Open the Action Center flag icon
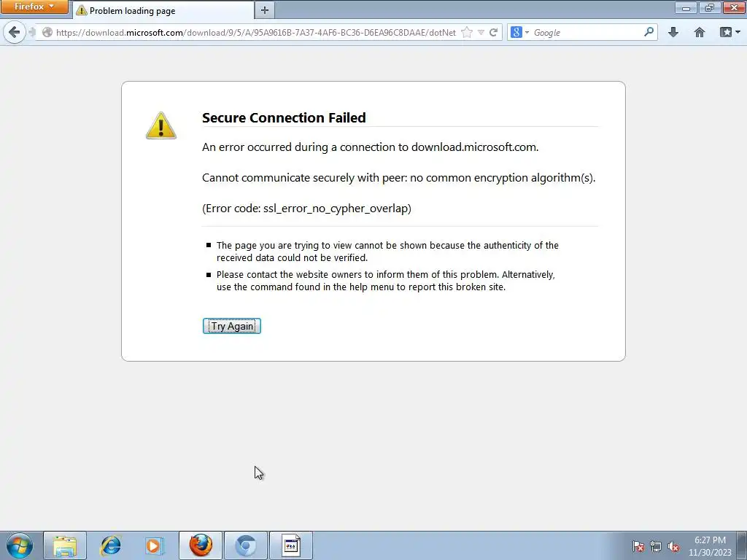 click(x=638, y=546)
